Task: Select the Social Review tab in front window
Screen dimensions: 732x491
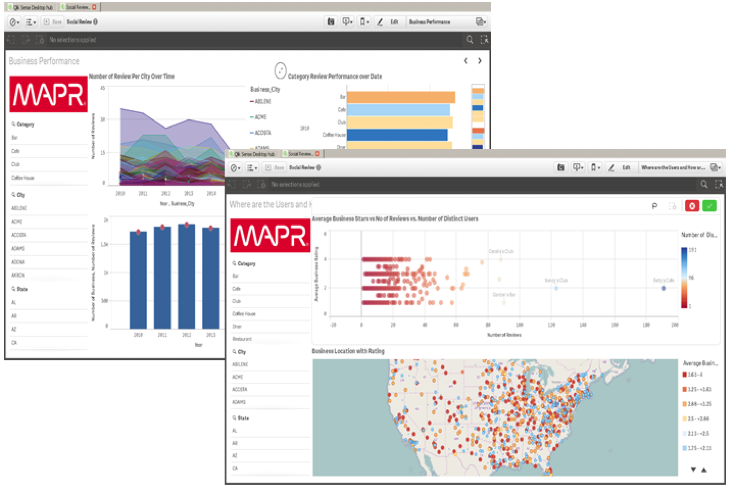Action: click(x=301, y=154)
